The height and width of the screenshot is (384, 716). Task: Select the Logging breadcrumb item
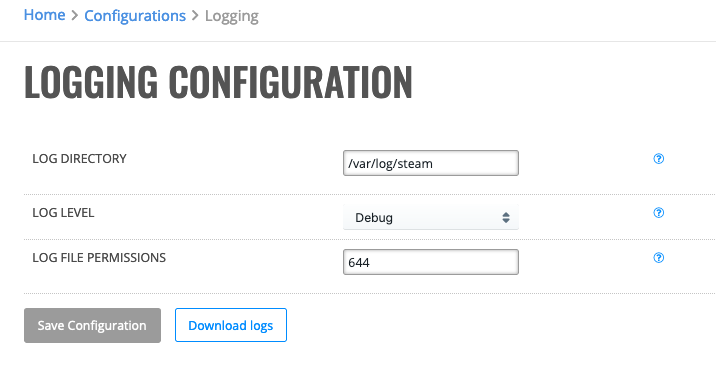(x=232, y=16)
